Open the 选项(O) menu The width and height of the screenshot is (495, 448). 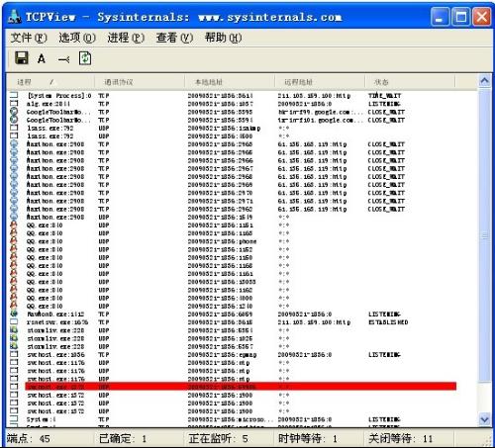click(x=77, y=38)
